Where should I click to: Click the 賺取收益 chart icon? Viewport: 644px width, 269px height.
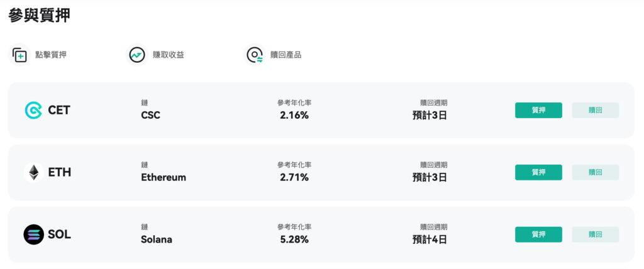coord(136,55)
